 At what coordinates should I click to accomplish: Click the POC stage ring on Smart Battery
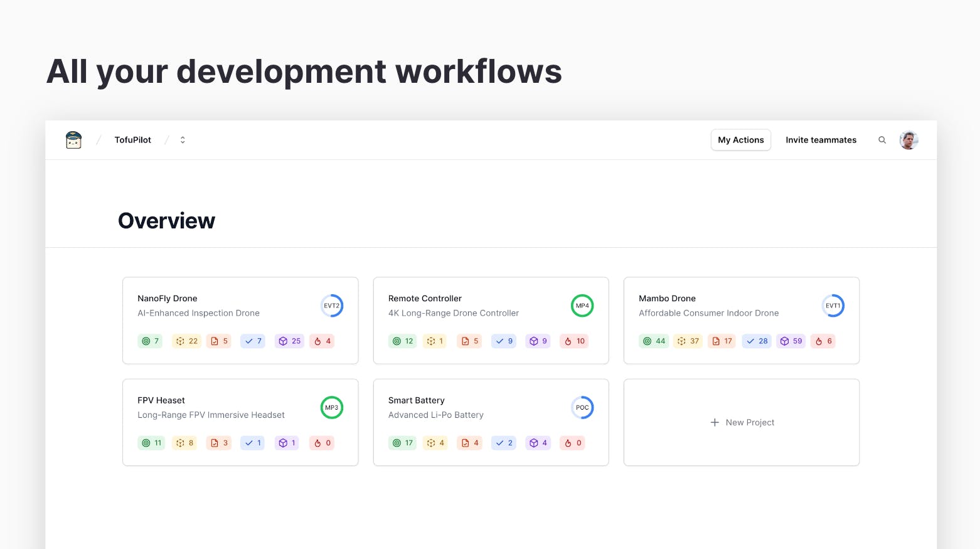(582, 408)
